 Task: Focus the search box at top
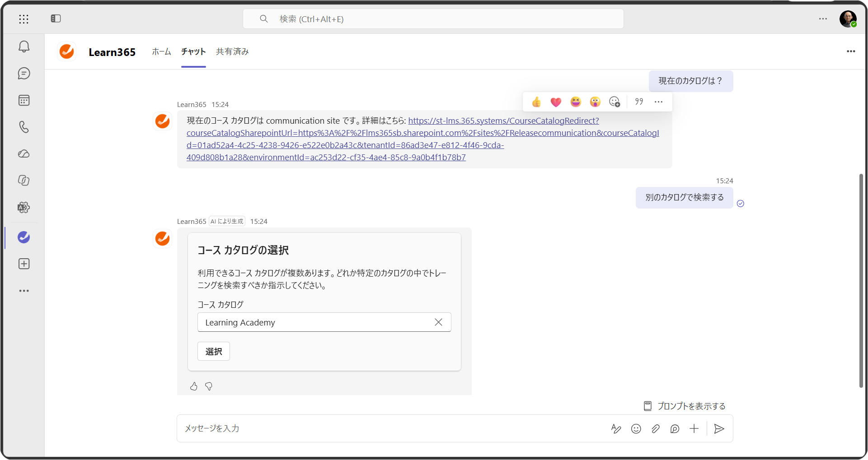[x=433, y=19]
